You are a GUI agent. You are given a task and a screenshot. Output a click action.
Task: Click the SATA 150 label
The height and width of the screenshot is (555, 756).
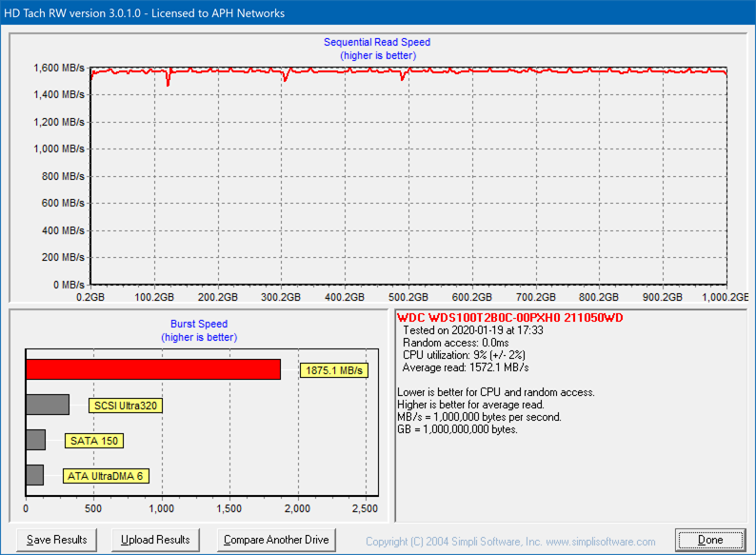[x=94, y=441]
